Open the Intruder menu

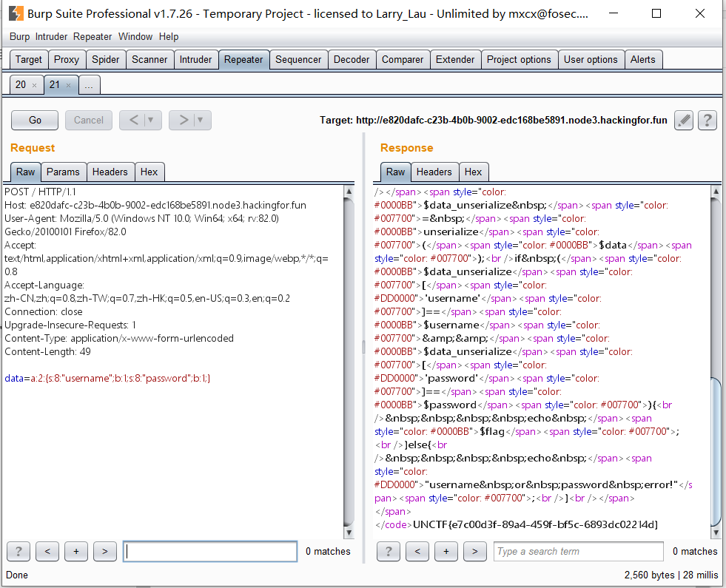(x=51, y=36)
